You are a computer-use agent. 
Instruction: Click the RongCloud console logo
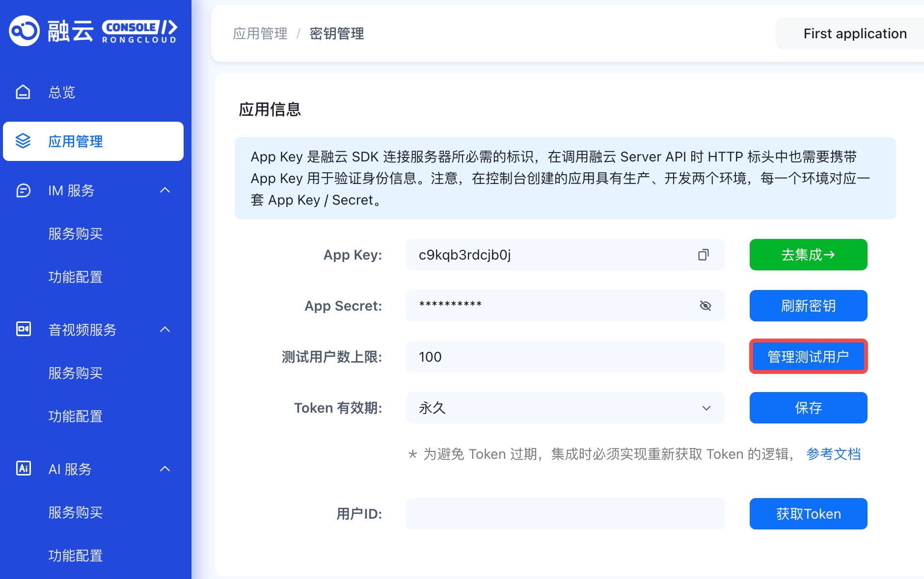click(93, 31)
